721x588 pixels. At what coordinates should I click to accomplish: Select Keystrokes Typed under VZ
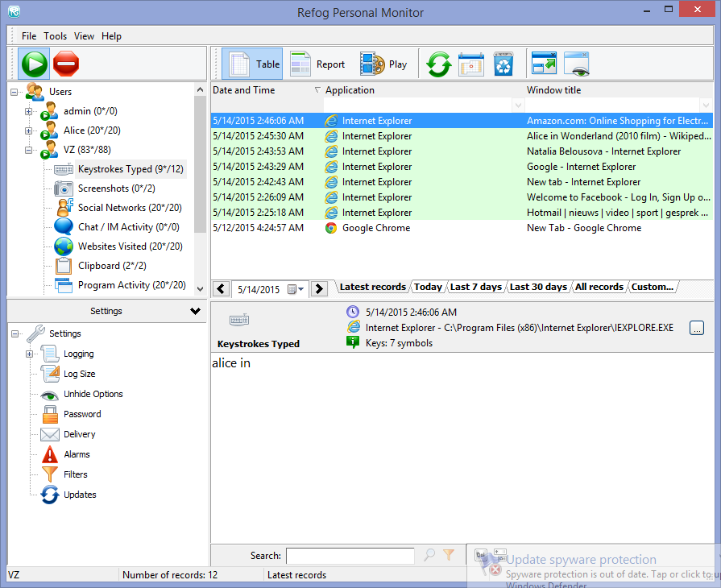point(131,169)
